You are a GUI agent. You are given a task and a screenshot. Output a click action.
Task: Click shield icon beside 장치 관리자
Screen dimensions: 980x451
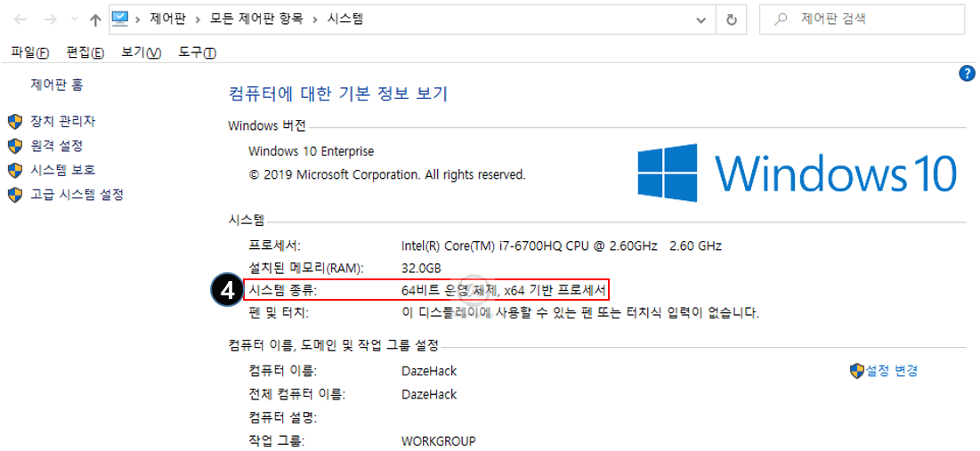[15, 121]
